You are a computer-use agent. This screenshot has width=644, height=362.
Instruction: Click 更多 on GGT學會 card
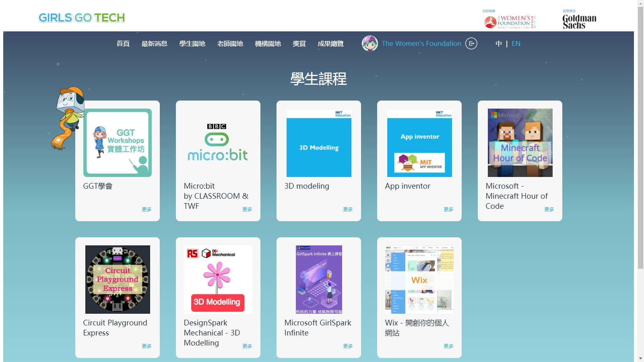pyautogui.click(x=147, y=209)
